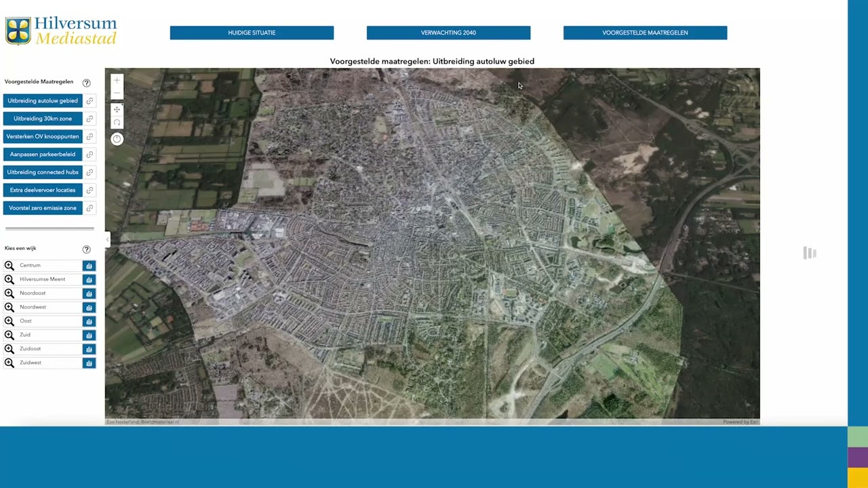The image size is (868, 488).
Task: Toggle map rotate mode
Action: [x=117, y=123]
